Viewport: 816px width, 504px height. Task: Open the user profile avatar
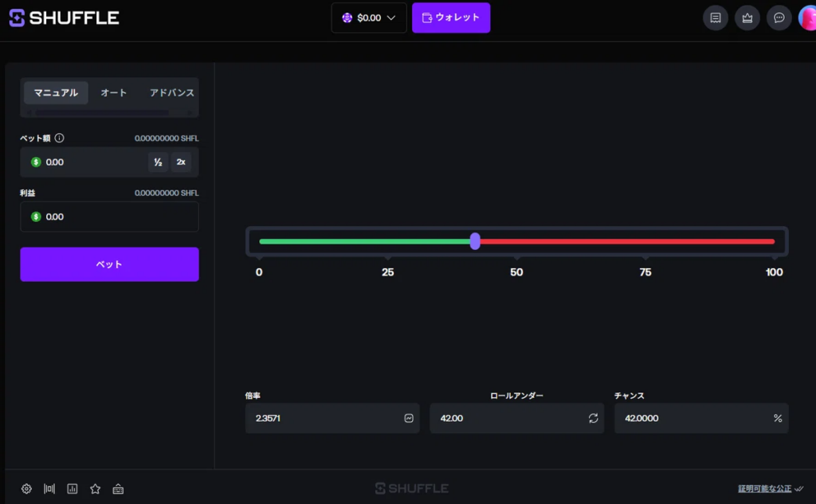806,18
